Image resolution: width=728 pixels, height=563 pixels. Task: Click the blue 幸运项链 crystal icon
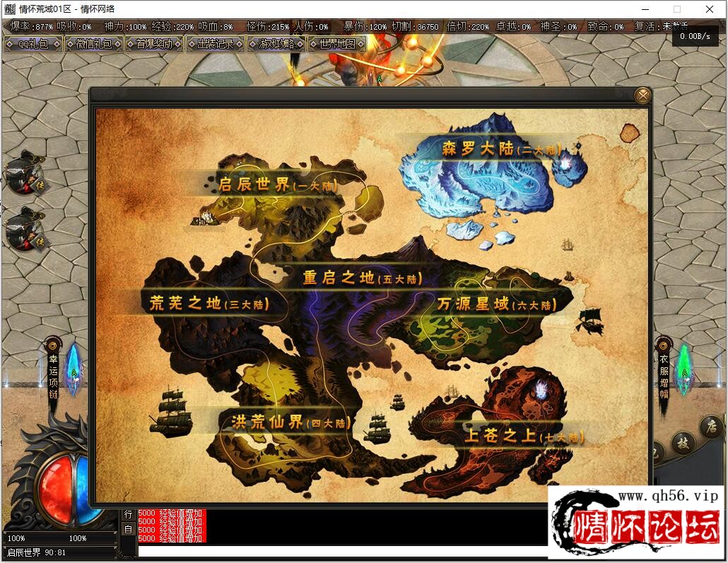[x=74, y=369]
